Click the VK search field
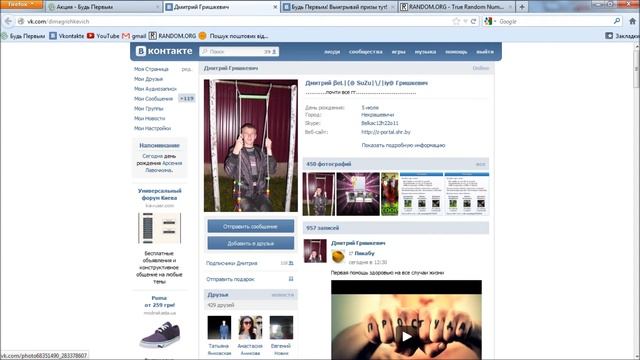 (x=239, y=51)
